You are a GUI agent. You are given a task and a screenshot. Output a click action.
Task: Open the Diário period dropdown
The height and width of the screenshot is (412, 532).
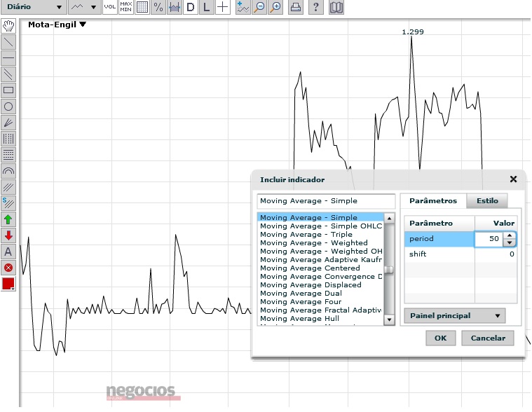tap(34, 7)
